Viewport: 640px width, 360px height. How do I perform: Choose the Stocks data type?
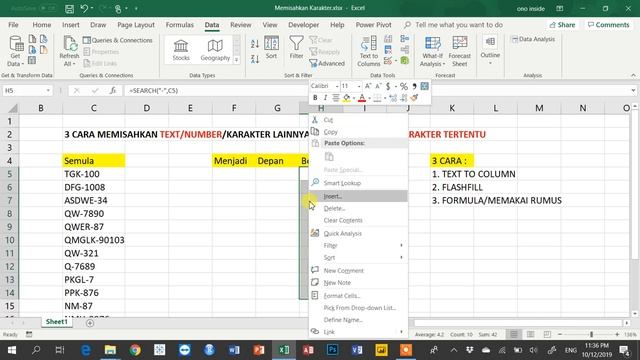(181, 50)
